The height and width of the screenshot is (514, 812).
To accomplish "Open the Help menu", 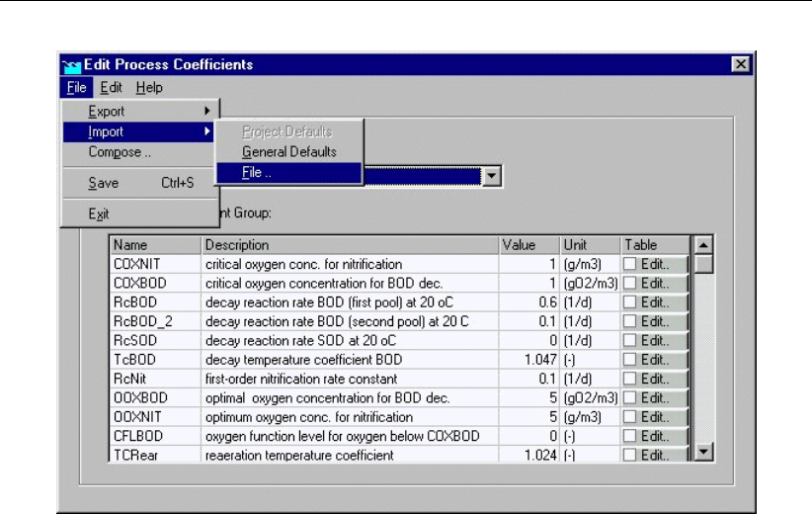I will (x=149, y=87).
